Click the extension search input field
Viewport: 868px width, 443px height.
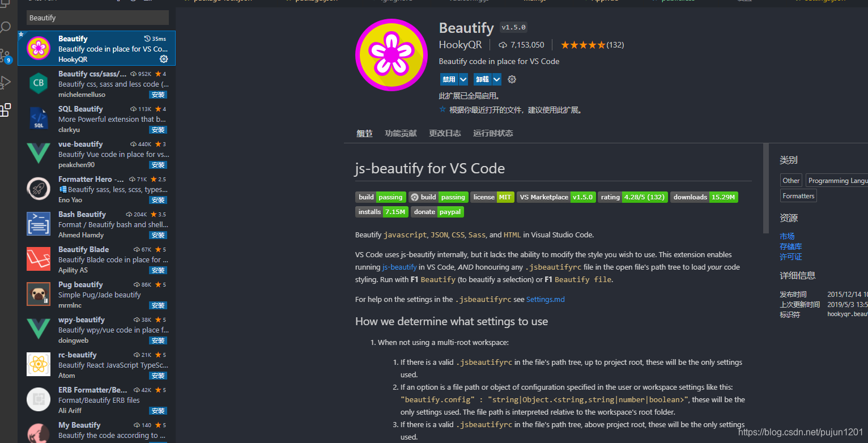tap(96, 18)
